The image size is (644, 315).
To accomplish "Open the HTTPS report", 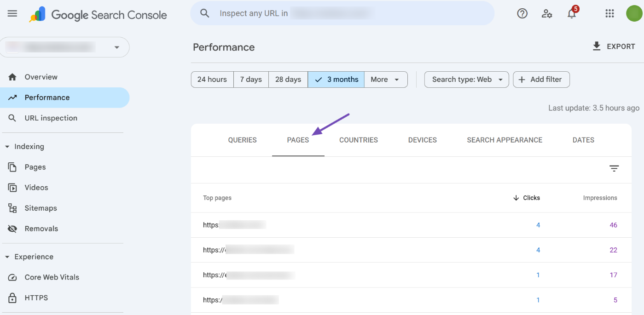I will tap(36, 298).
